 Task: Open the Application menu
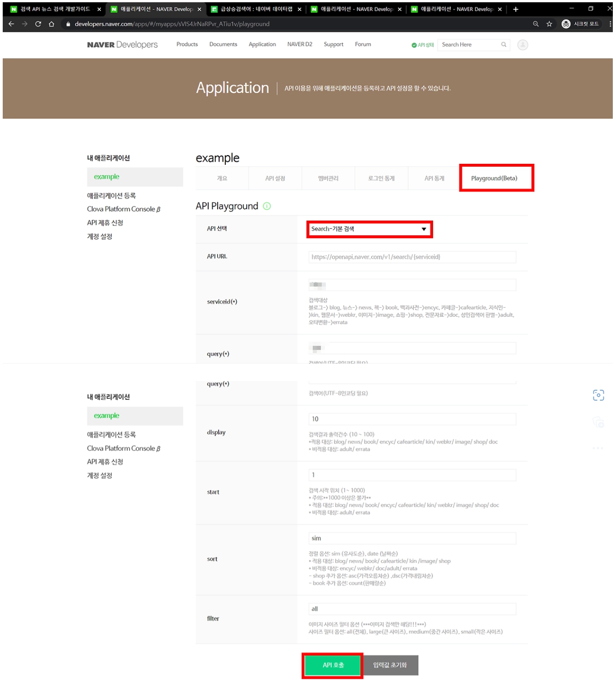click(262, 44)
